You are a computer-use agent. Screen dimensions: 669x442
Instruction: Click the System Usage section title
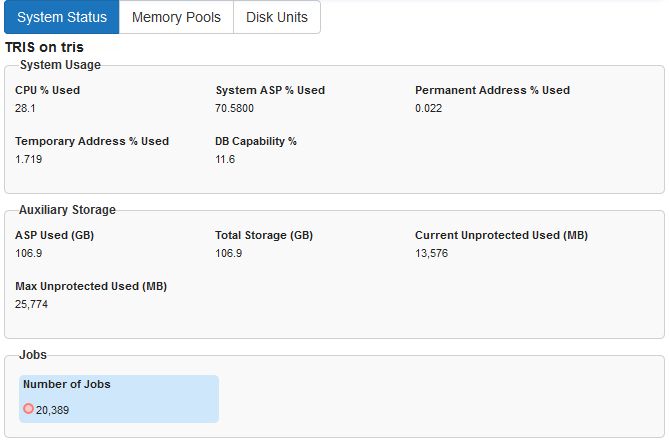pos(60,65)
